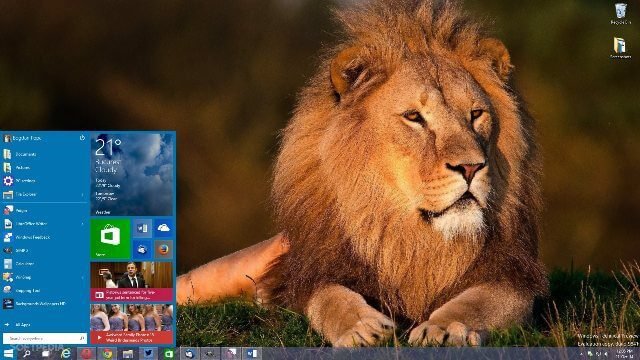The width and height of the screenshot is (640, 360).
Task: Launch Internet Explorer from the taskbar
Action: [x=66, y=353]
